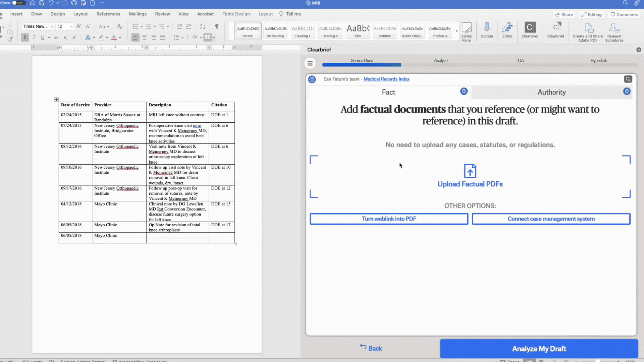Toggle italic formatting
Image resolution: width=644 pixels, height=362 pixels.
pyautogui.click(x=34, y=37)
